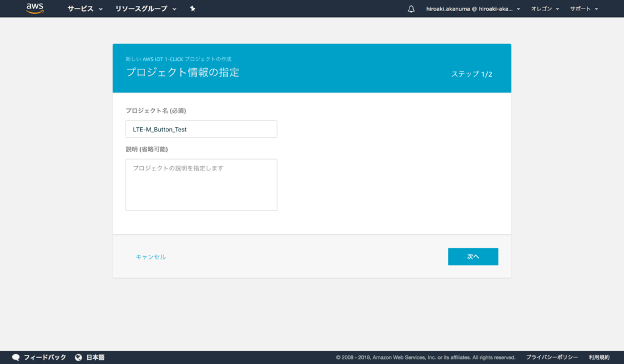The image size is (624, 364).
Task: Click the LTE-M_Button_Test project name field
Action: click(x=201, y=128)
